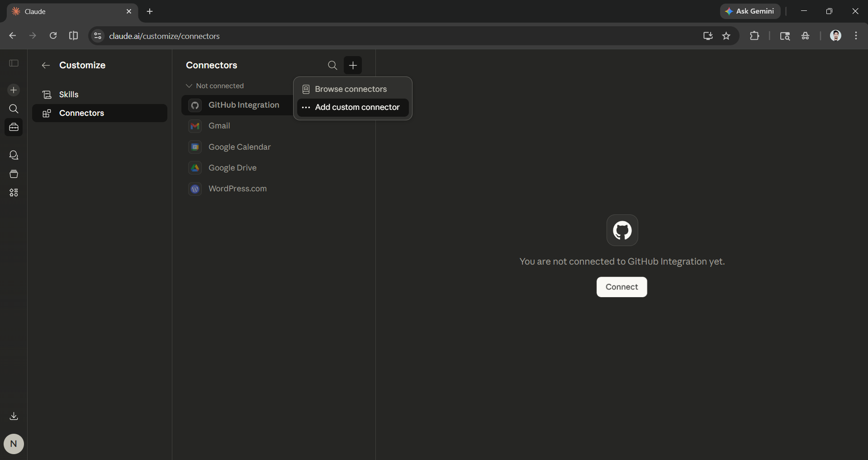Open the tab search icon in toolbar

pos(785,36)
